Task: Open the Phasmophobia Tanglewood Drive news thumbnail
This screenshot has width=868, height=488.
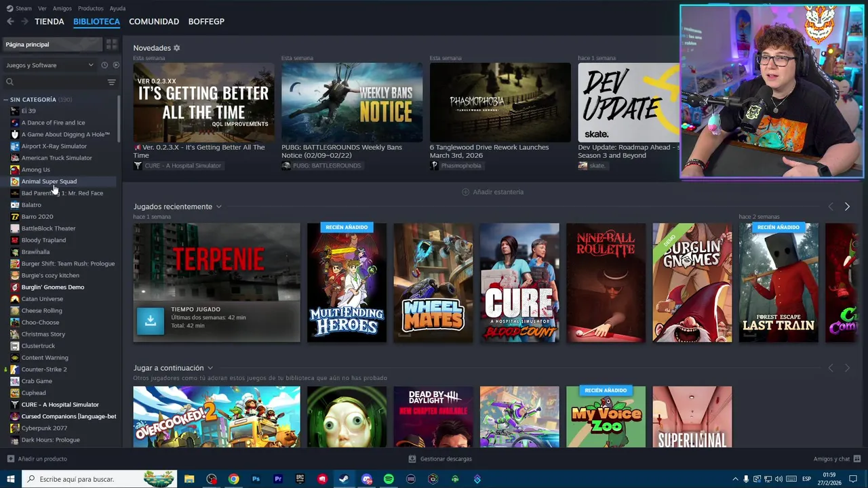Action: coord(500,102)
